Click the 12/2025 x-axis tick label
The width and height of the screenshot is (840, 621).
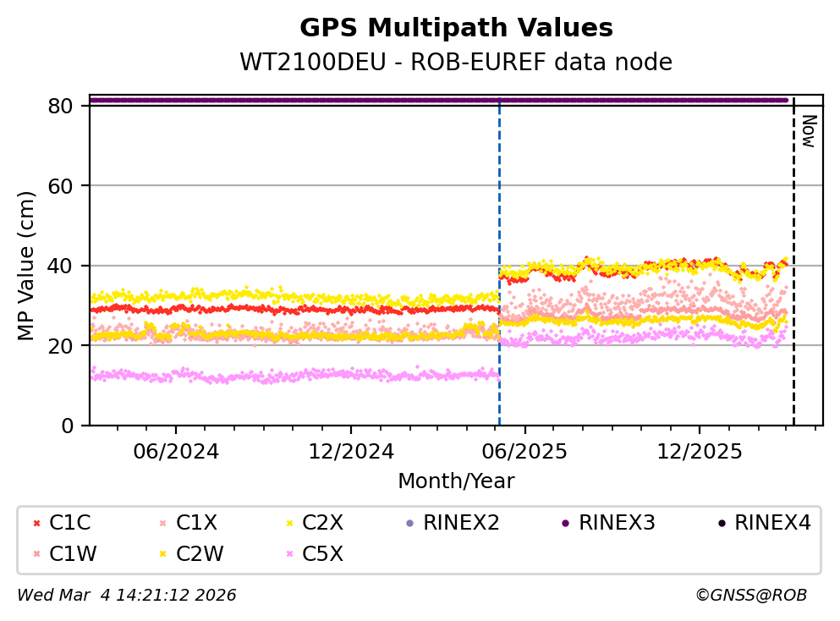(698, 452)
